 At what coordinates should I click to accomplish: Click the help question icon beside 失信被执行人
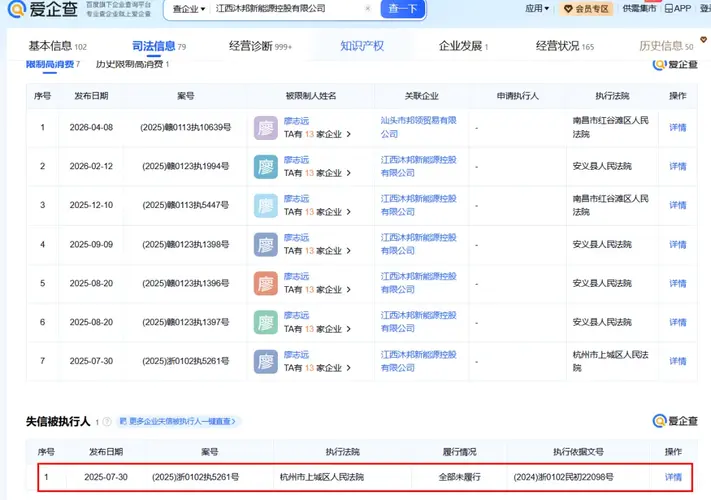tap(107, 422)
